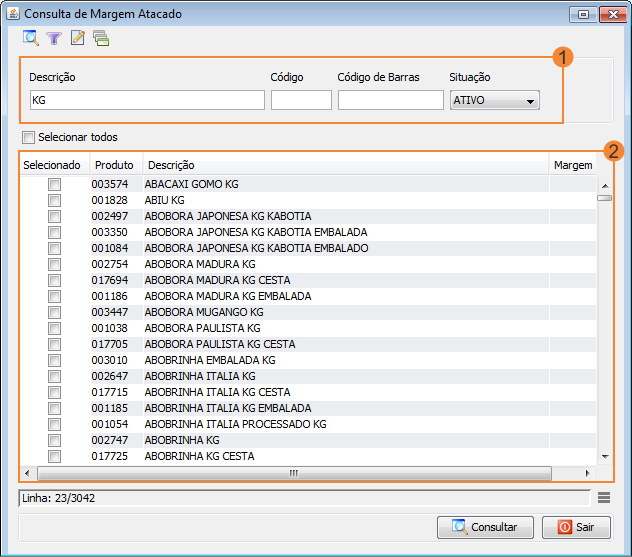Check the box for ABIU KG

coord(54,200)
